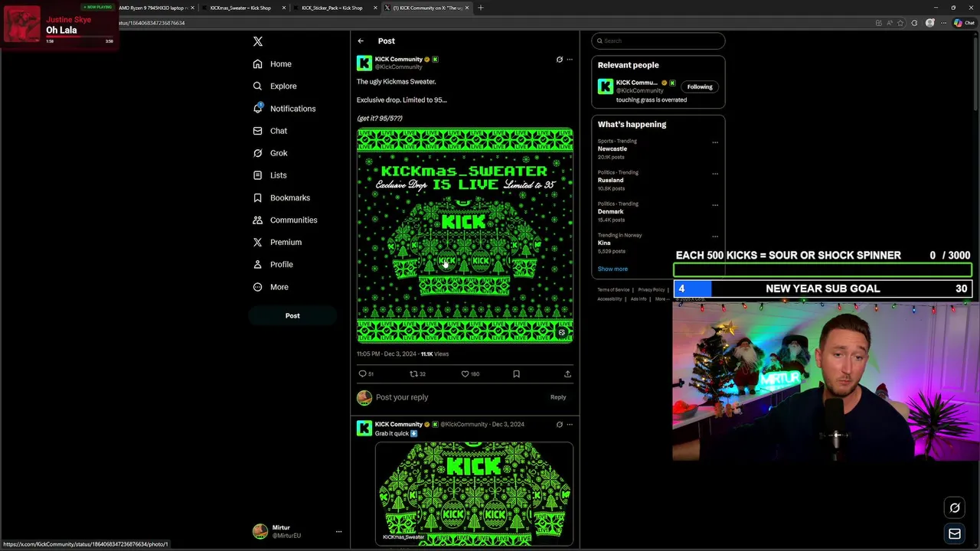Click Grok icon on Grab it quick reply
The height and width of the screenshot is (551, 980).
click(559, 425)
